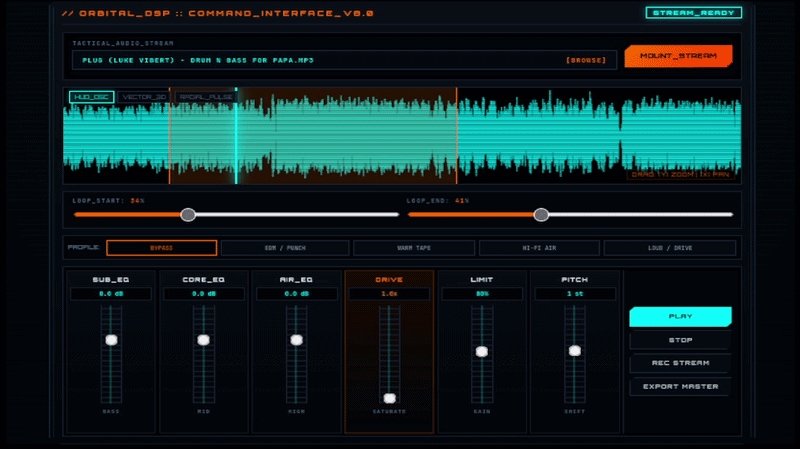The height and width of the screenshot is (449, 800).
Task: Click the DRAG ZOOM PAN hint text
Action: [x=680, y=174]
